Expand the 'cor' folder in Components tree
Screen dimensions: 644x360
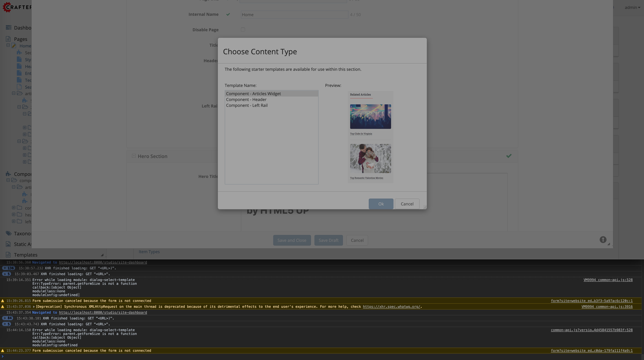[x=14, y=207]
